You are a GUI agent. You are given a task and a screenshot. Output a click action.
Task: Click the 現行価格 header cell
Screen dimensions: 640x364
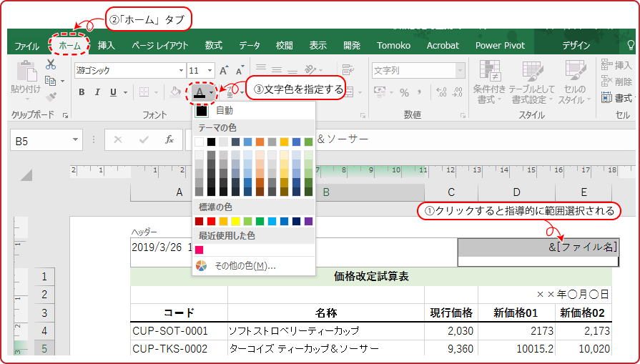click(x=451, y=313)
